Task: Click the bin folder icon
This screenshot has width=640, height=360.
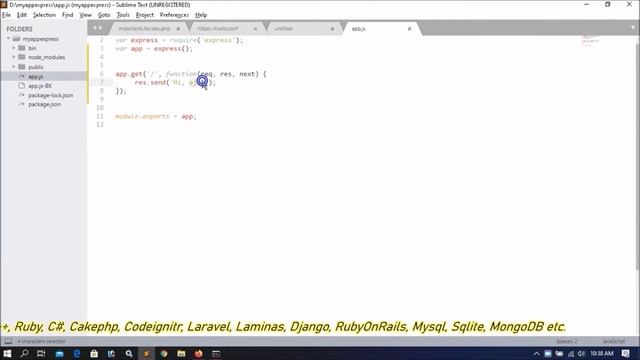Action: (22, 48)
